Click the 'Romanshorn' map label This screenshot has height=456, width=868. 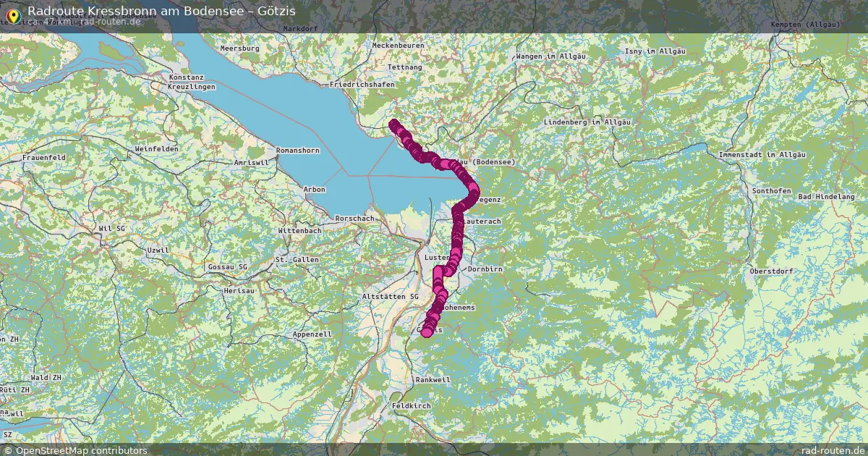pyautogui.click(x=297, y=151)
